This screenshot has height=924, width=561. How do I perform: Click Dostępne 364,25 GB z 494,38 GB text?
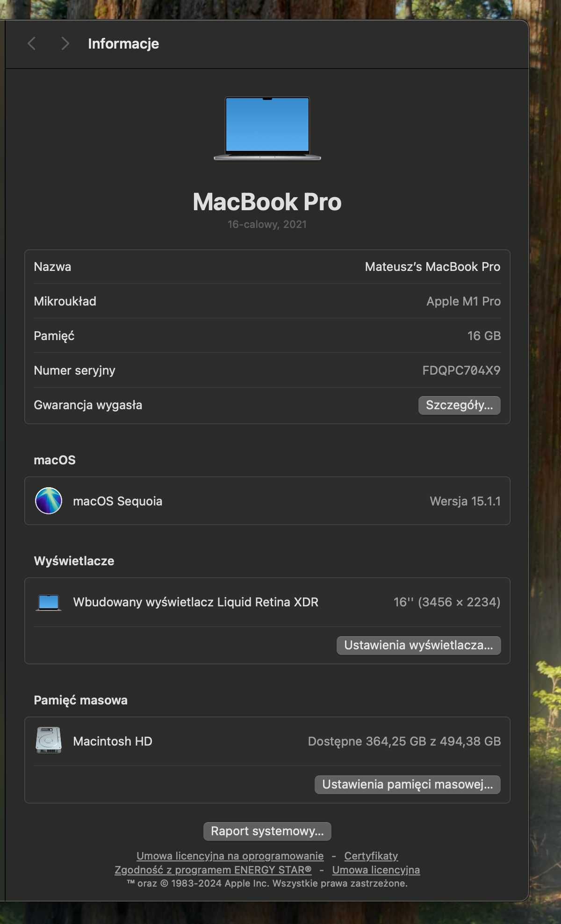click(x=404, y=741)
